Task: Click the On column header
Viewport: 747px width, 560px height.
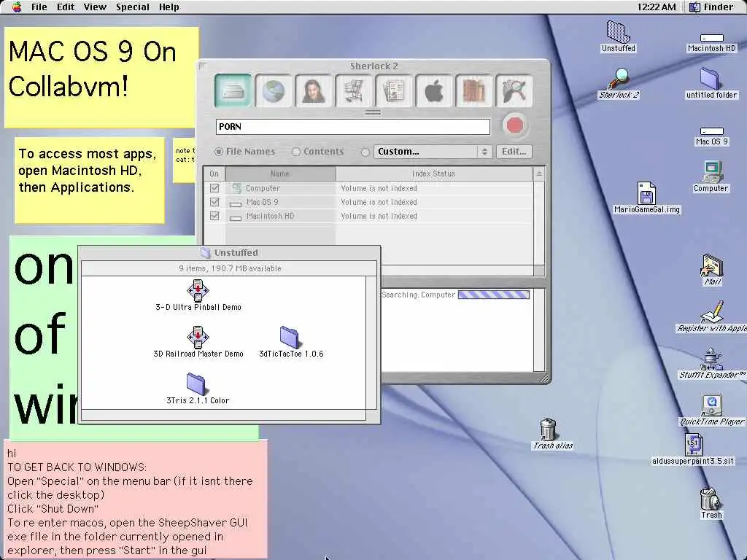Action: 214,174
